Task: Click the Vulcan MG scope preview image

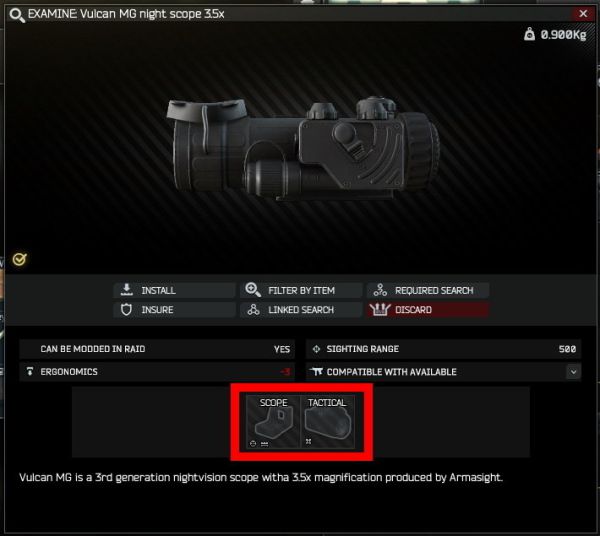Action: [x=302, y=148]
